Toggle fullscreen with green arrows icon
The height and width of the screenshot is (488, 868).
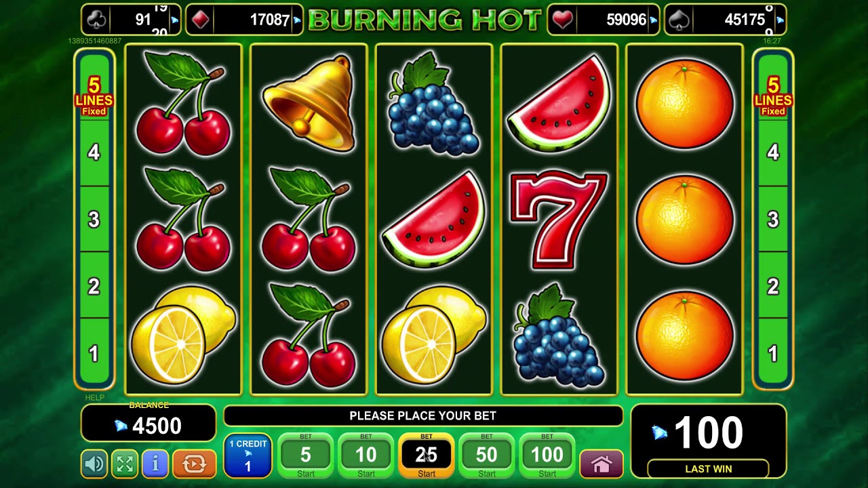coord(125,464)
